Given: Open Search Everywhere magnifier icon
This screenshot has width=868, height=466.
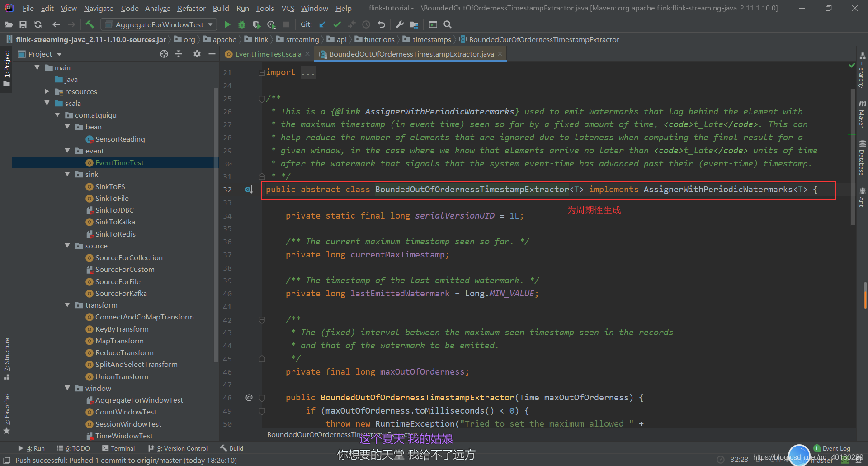Looking at the screenshot, I should pyautogui.click(x=448, y=24).
